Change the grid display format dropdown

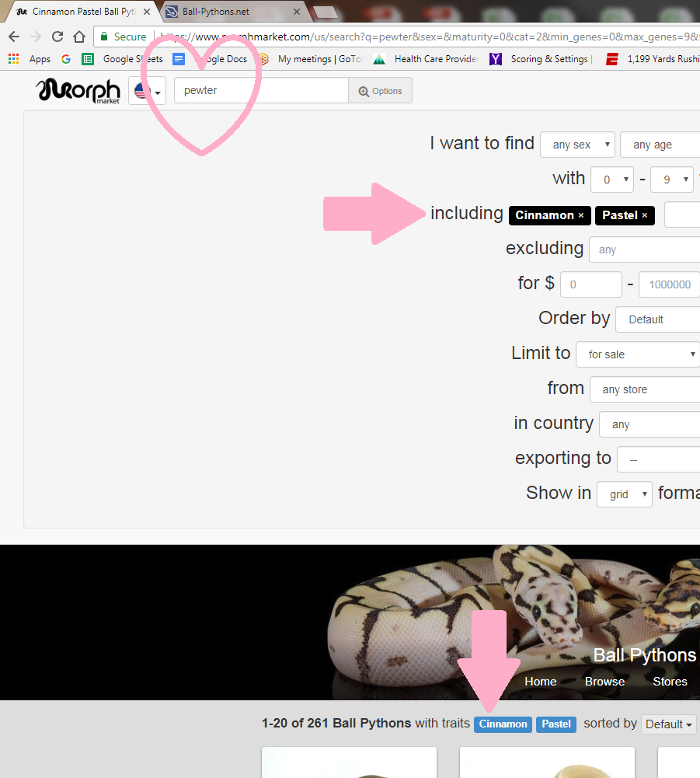click(x=624, y=494)
